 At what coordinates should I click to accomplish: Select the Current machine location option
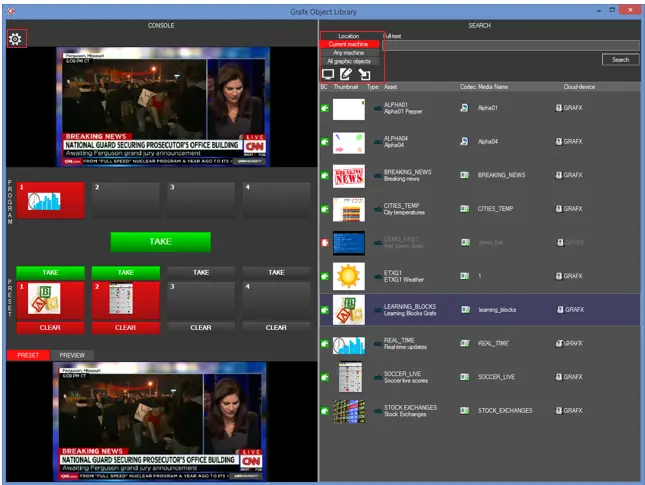pyautogui.click(x=350, y=44)
